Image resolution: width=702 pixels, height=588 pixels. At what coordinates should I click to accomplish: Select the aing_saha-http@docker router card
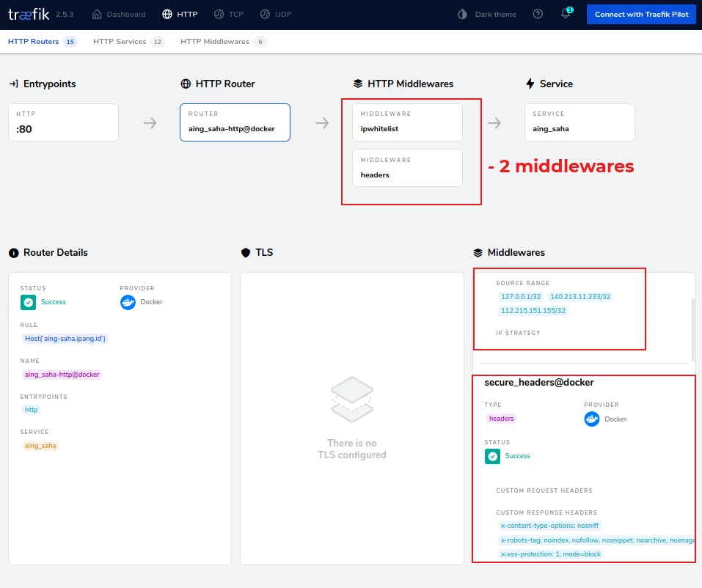[x=235, y=122]
